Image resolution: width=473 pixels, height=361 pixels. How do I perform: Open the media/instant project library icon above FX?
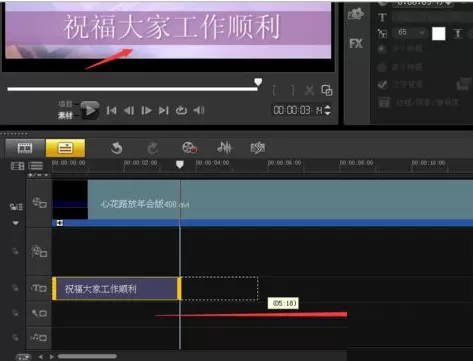pyautogui.click(x=356, y=15)
